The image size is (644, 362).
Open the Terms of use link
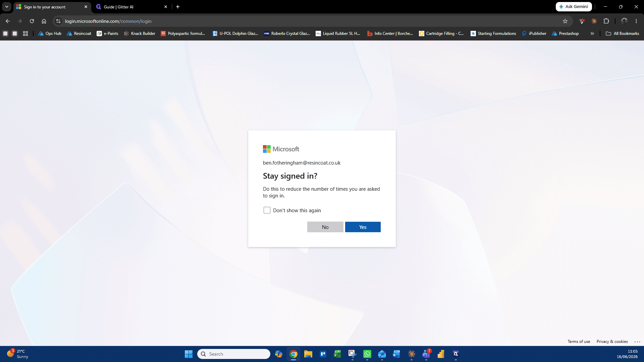pyautogui.click(x=579, y=342)
